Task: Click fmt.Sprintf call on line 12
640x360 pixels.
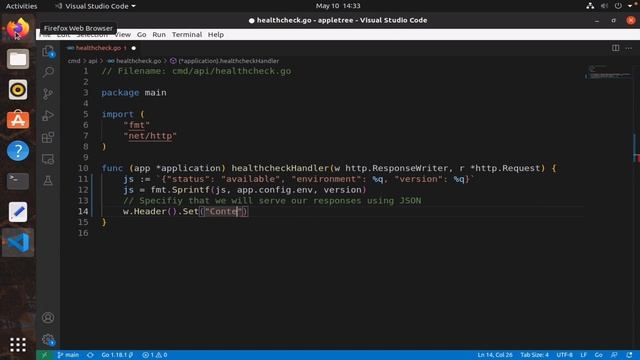Action: [180, 190]
